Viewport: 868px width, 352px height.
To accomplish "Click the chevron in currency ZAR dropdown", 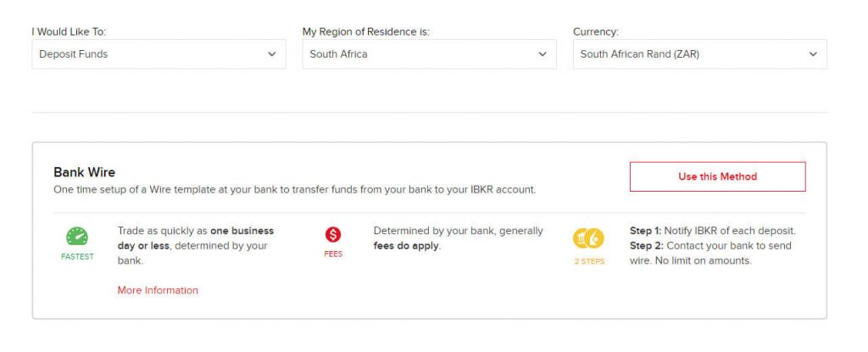I will [x=813, y=54].
